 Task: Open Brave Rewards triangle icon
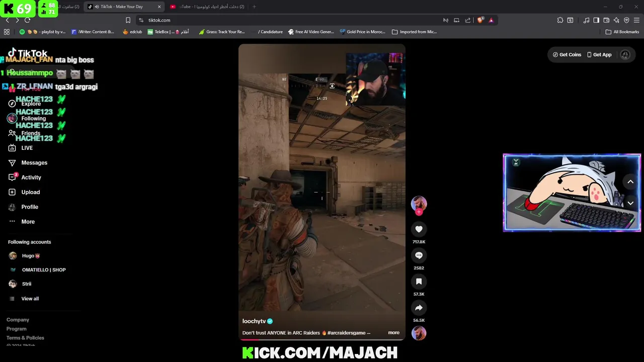point(491,20)
